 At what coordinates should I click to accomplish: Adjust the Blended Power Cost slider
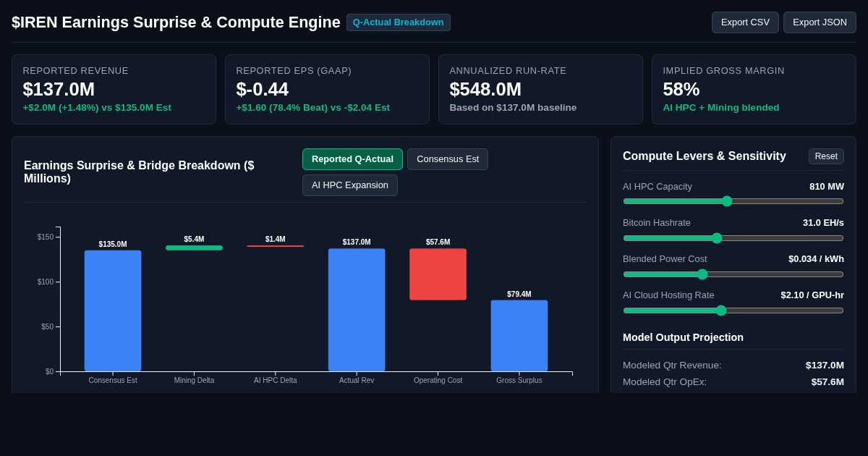pos(733,274)
